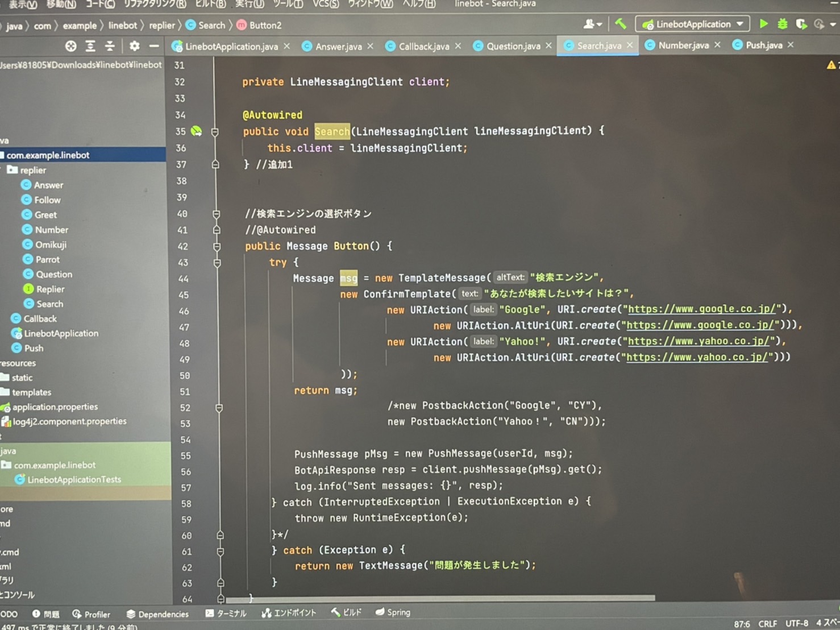Open the CRLF line separator selector
This screenshot has height=630, width=840.
tap(767, 623)
